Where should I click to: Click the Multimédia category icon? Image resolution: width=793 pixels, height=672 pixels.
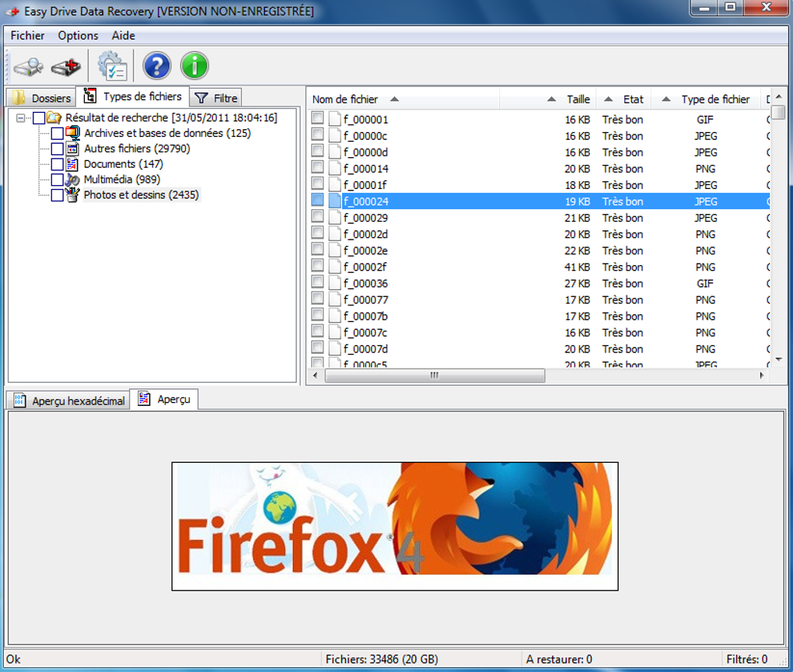[x=73, y=180]
